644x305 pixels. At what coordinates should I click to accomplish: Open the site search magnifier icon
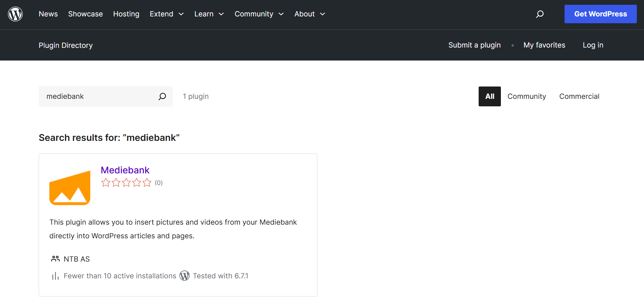pos(540,14)
